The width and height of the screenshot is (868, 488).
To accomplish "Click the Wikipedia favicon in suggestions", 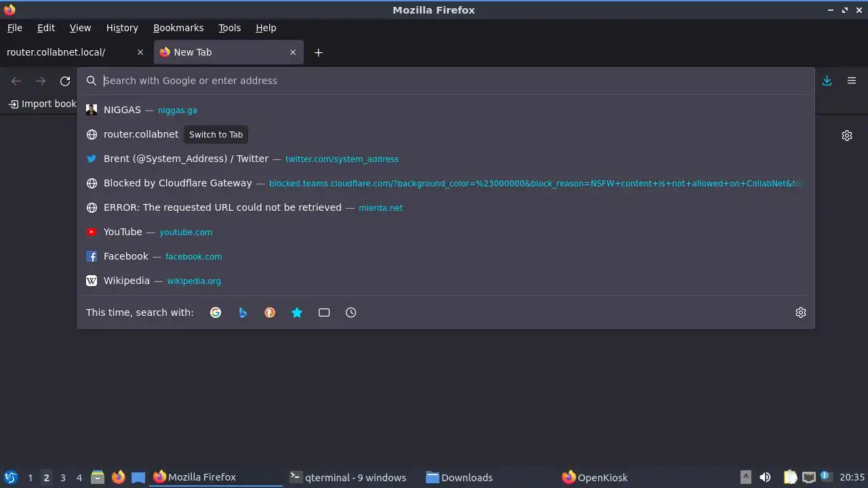I will [92, 281].
